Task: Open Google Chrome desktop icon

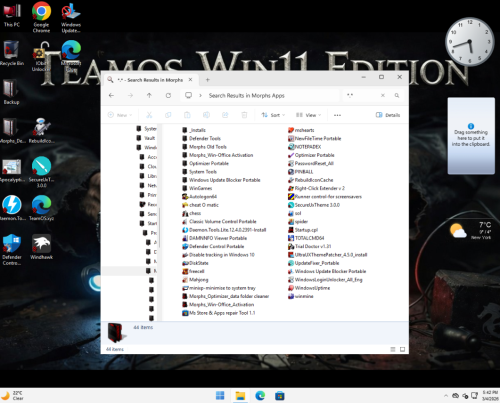Action: (x=41, y=17)
